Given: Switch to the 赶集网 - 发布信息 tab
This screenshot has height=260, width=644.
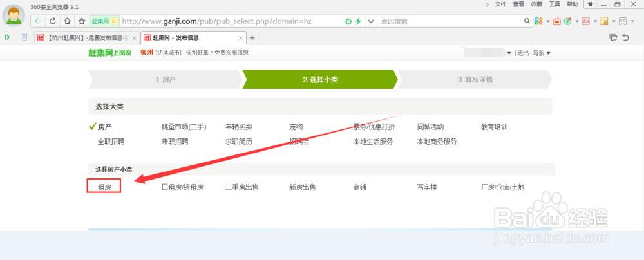Looking at the screenshot, I should [194, 37].
